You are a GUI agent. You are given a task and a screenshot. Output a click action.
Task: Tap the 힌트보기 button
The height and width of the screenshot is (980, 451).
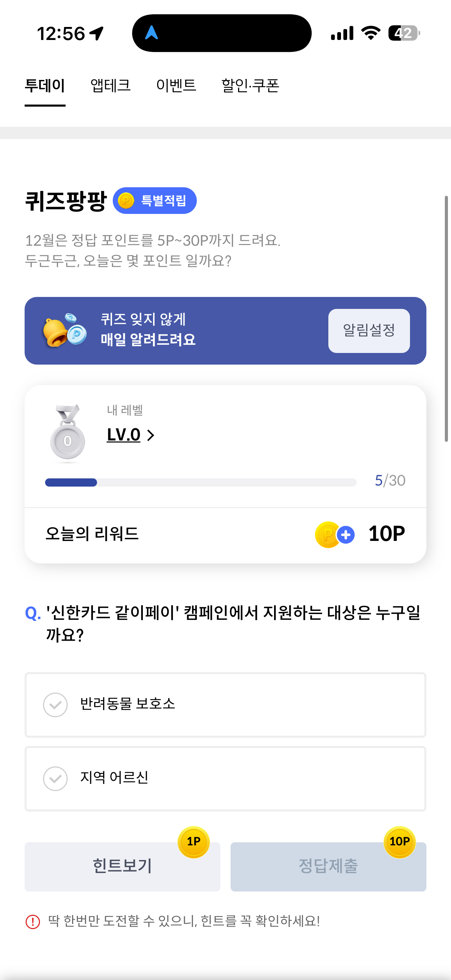[x=122, y=866]
